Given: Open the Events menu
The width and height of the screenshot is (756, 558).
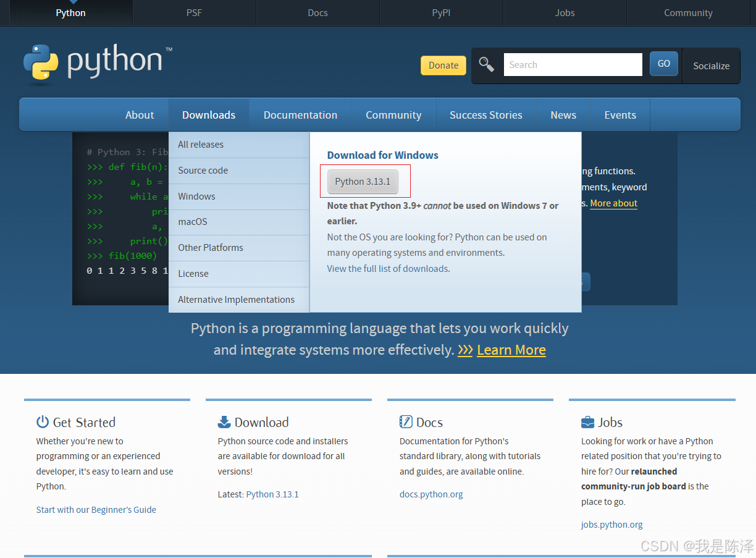Looking at the screenshot, I should tap(620, 115).
